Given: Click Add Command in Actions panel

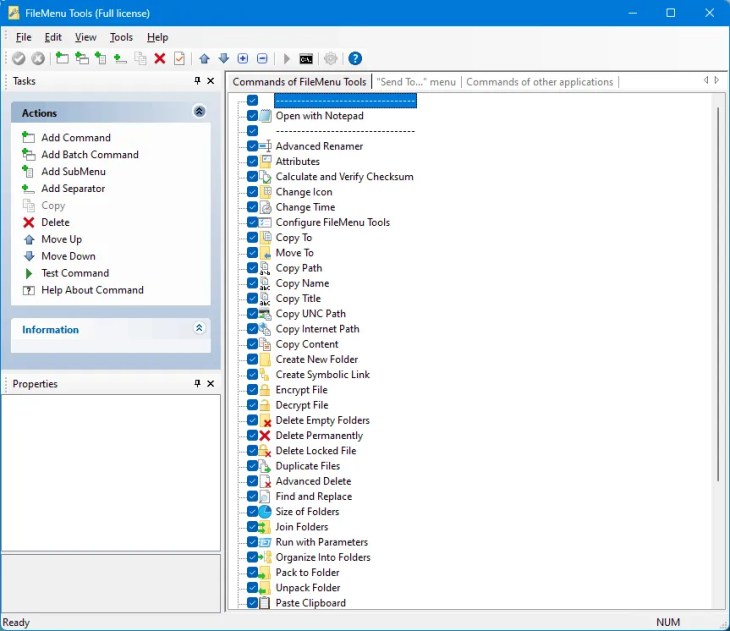Looking at the screenshot, I should (x=76, y=138).
